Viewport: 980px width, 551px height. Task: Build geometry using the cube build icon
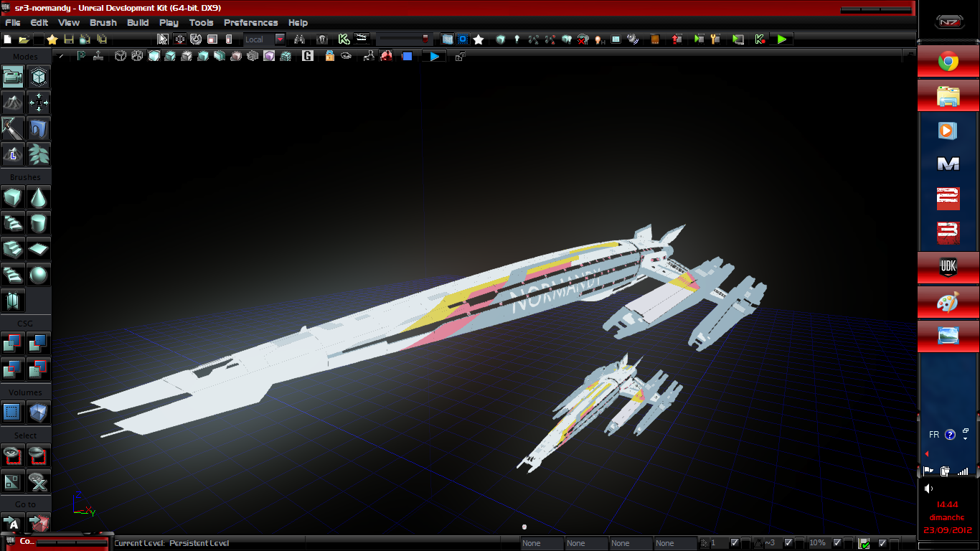[x=501, y=39]
